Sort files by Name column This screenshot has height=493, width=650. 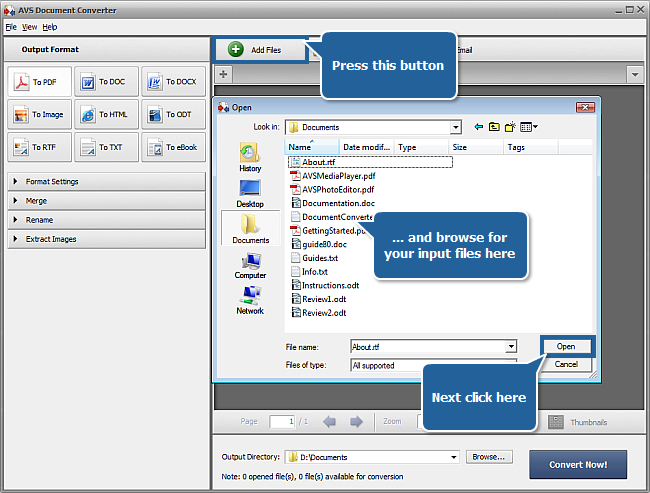[312, 147]
